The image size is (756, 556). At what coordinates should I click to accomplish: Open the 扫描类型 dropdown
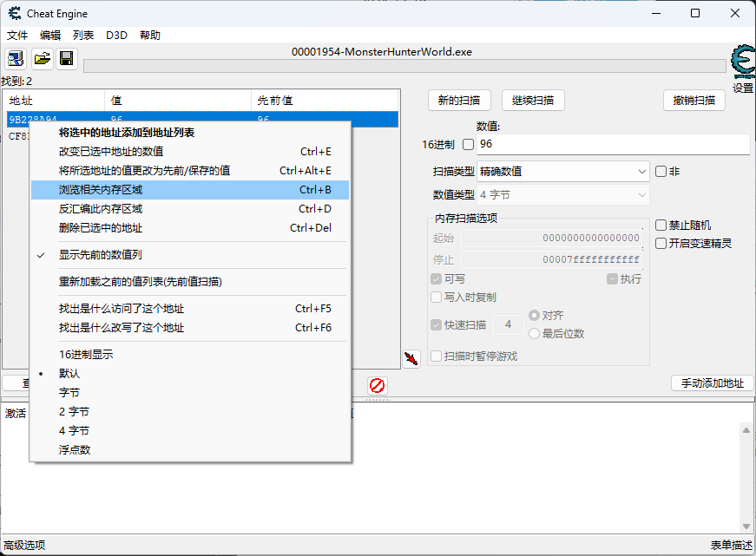click(x=562, y=172)
